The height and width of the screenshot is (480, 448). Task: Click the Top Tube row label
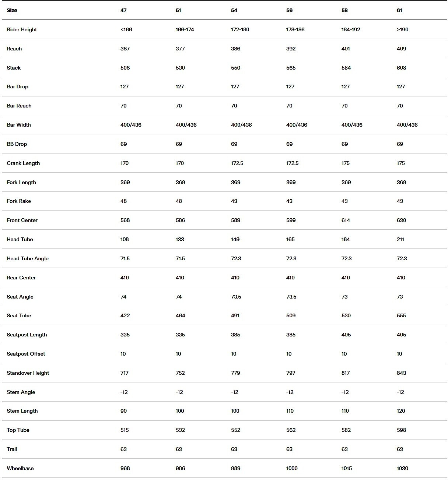point(18,430)
